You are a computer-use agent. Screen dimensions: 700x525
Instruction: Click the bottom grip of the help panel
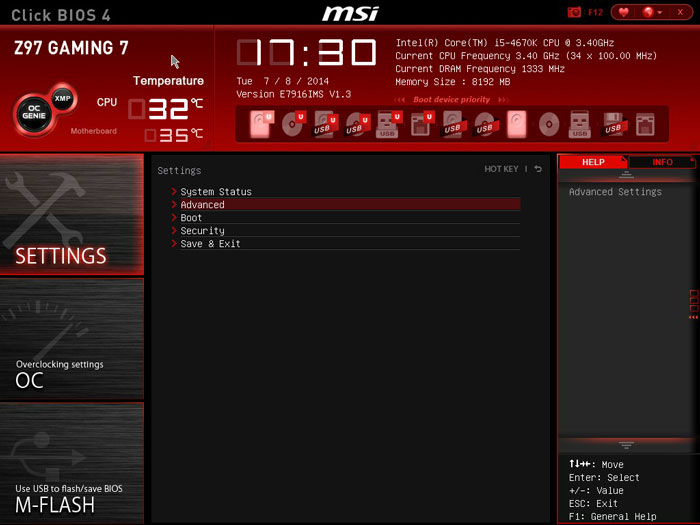point(626,445)
